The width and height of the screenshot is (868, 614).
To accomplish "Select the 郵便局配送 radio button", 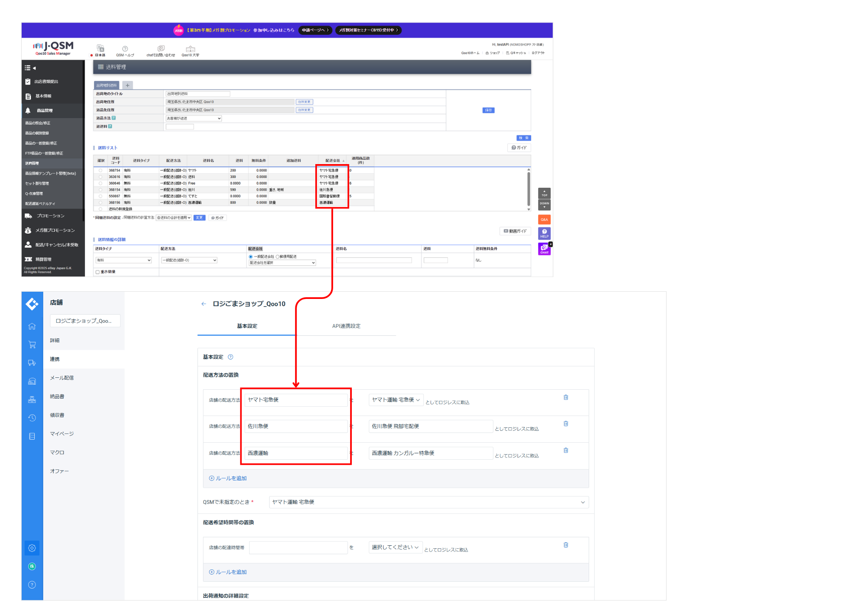I will (x=278, y=257).
